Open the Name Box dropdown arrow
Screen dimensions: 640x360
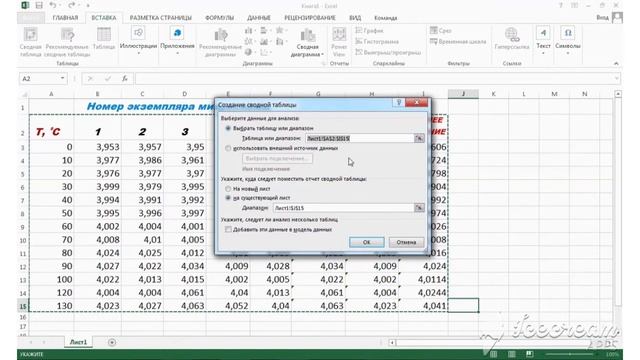pyautogui.click(x=62, y=78)
